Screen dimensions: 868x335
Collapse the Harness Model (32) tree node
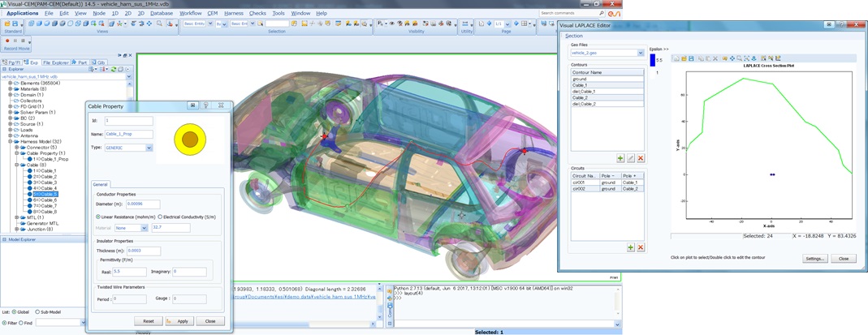pos(10,141)
